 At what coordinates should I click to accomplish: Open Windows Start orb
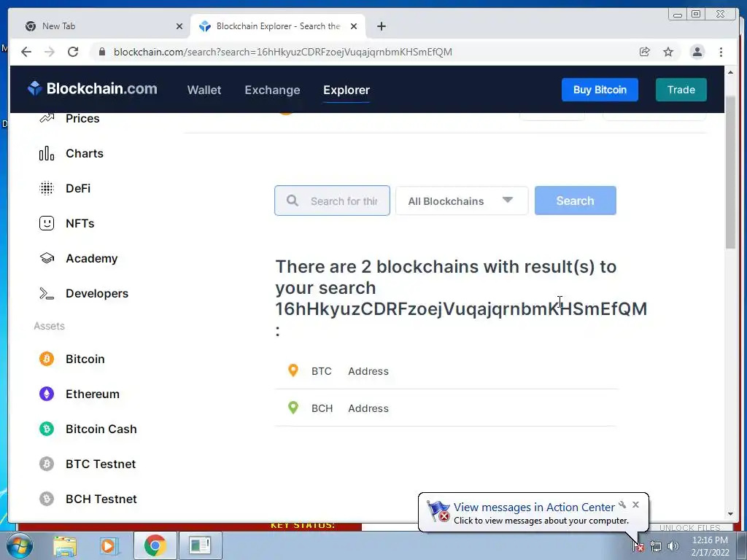(20, 545)
